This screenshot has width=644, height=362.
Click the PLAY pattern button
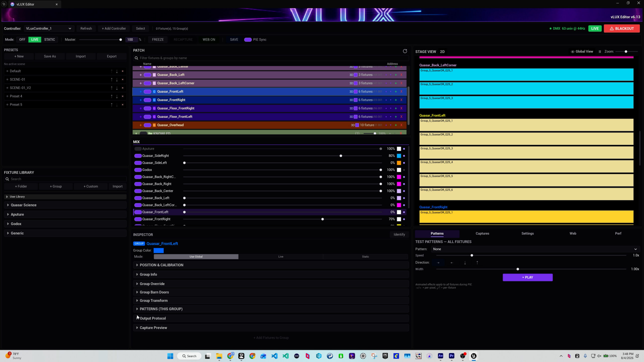click(528, 277)
